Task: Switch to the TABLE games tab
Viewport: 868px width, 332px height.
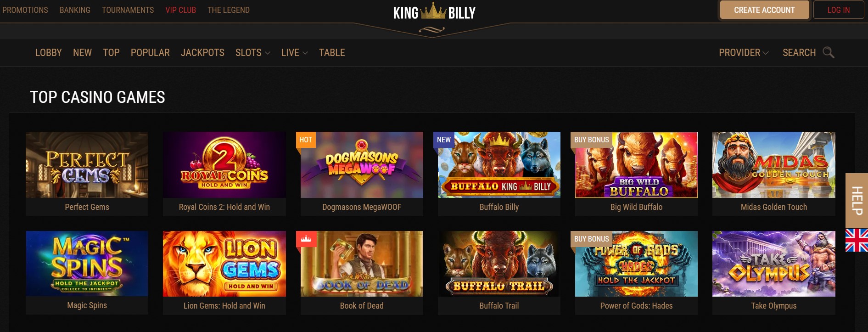Action: pos(332,53)
